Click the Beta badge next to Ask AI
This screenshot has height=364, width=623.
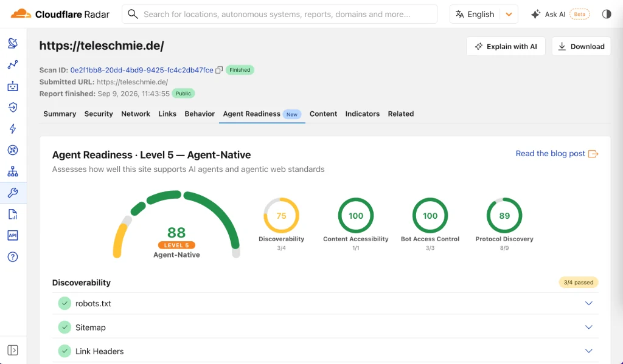(580, 15)
